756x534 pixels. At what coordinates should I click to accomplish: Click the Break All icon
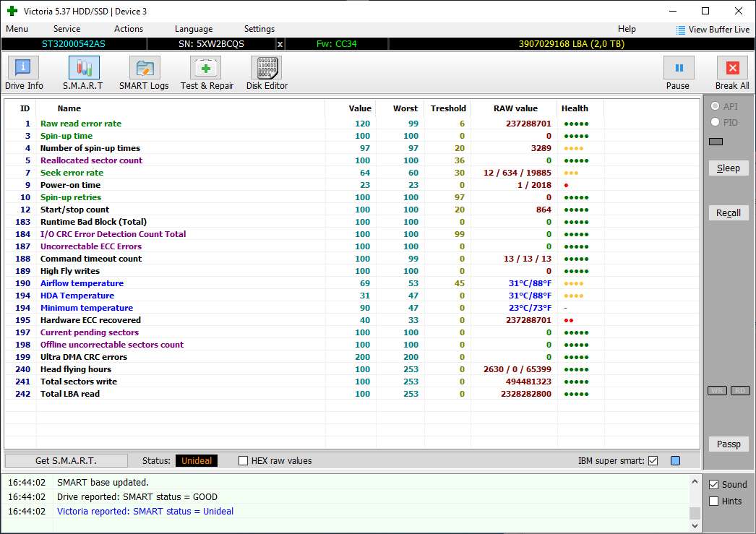731,69
